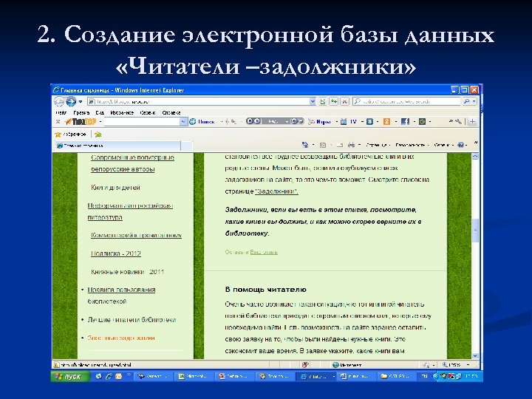Click the Поиск button in toolbar
532x399 pixels.
point(202,121)
